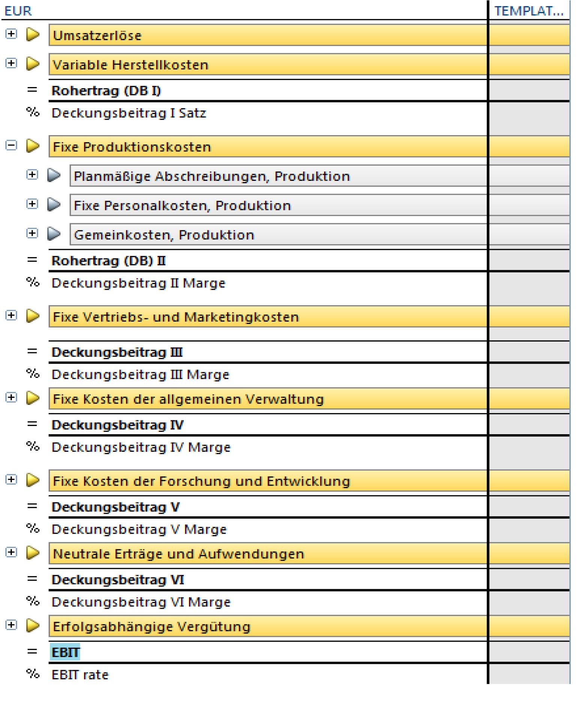Expand Fixe Kosten der allgemeinen Verwaltung
The image size is (588, 710).
pyautogui.click(x=11, y=398)
